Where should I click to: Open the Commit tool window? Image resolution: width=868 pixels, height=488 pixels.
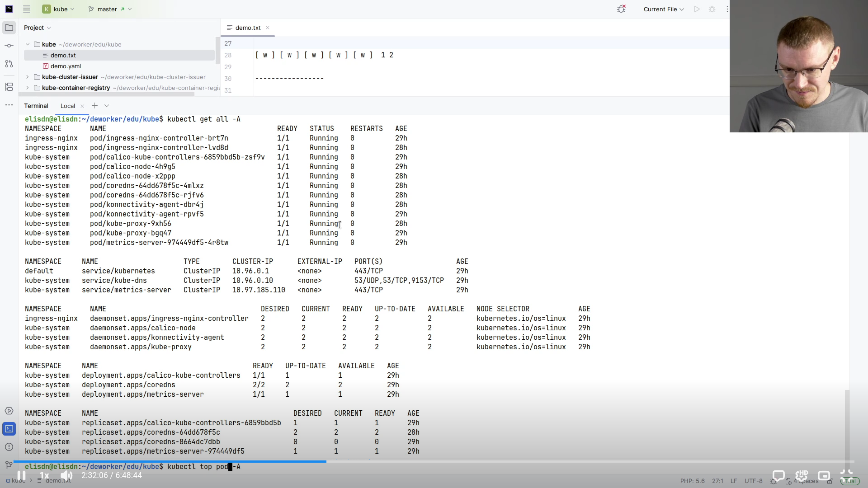click(x=9, y=46)
